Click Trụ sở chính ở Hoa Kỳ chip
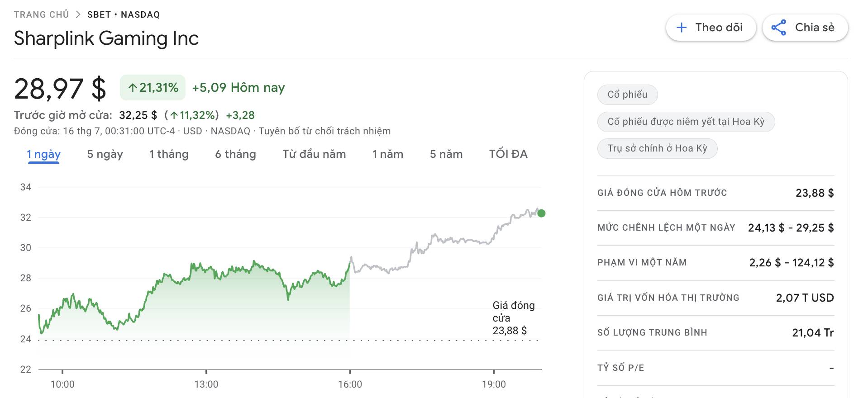 click(657, 148)
